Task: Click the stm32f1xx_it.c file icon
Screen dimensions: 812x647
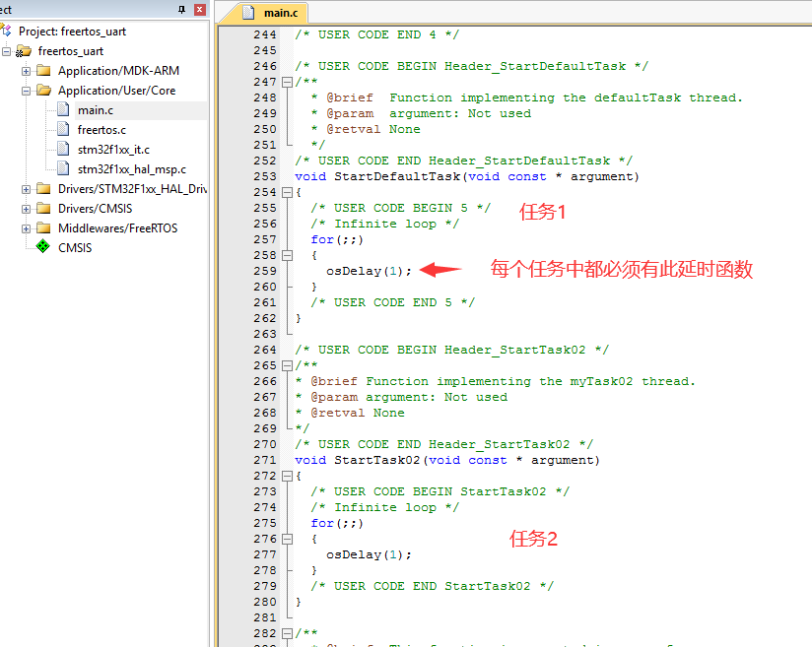Action: point(63,149)
